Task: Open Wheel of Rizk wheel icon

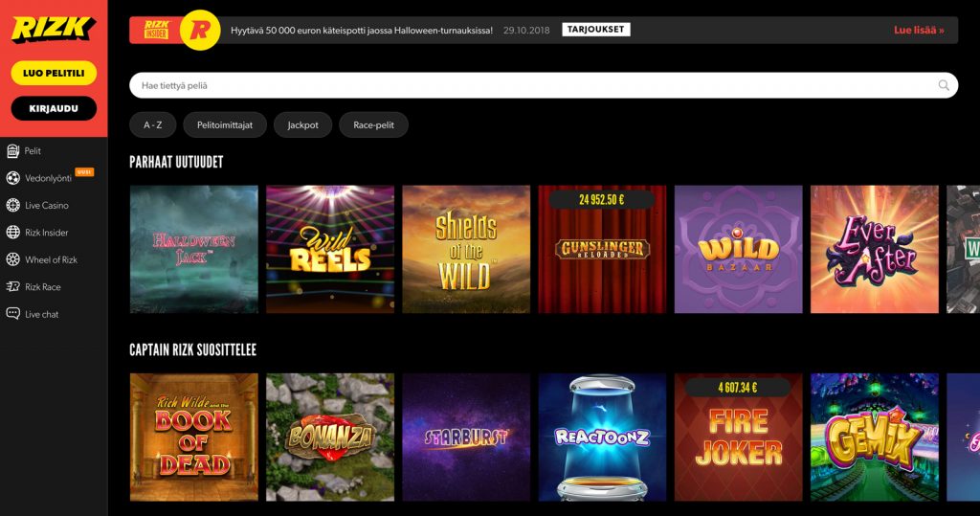Action: point(13,259)
